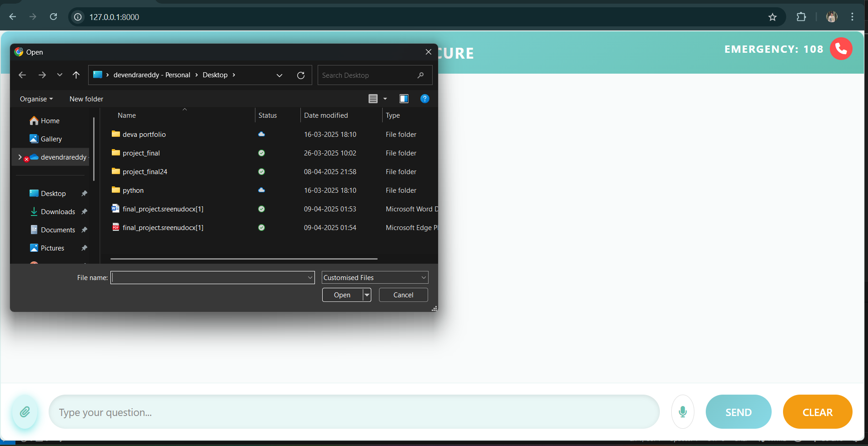Toggle the preview pane button
Viewport: 868px width, 446px height.
click(x=404, y=99)
